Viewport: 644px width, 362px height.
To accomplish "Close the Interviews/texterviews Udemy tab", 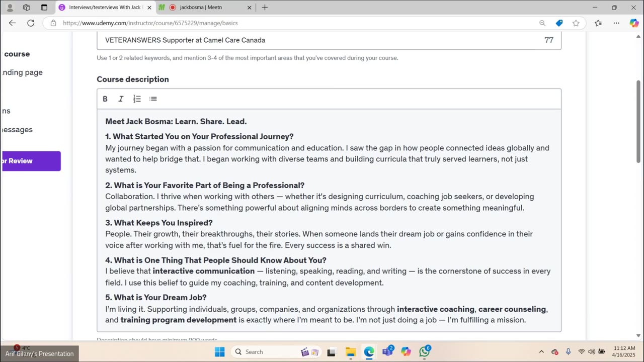I will pyautogui.click(x=149, y=8).
